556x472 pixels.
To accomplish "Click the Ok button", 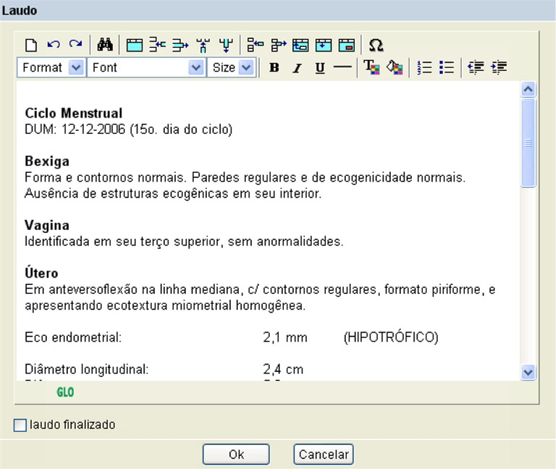I will 236,454.
